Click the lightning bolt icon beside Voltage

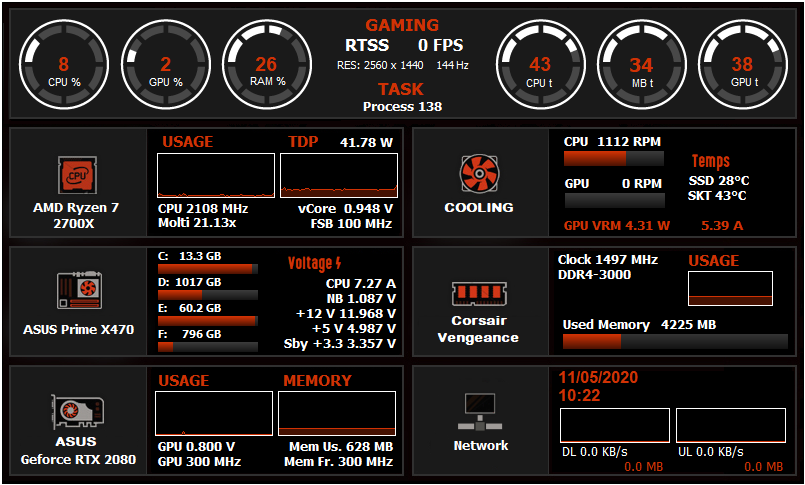[338, 263]
